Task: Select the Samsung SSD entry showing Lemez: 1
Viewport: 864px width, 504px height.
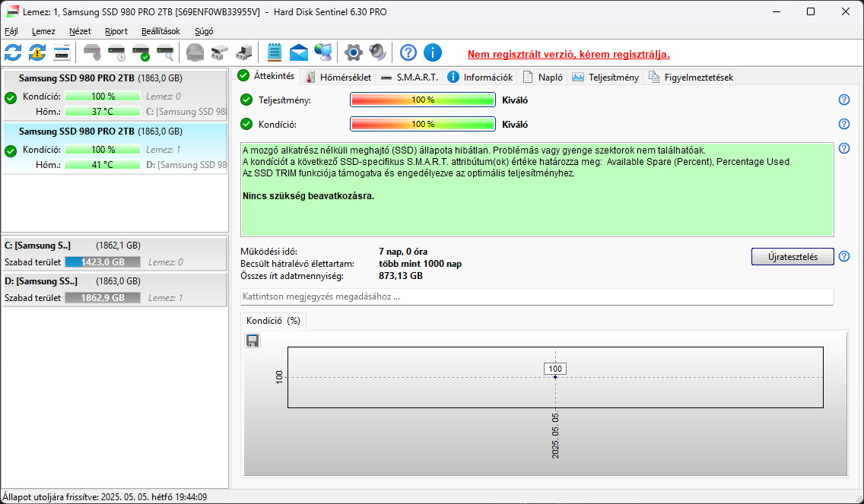Action: (115, 148)
